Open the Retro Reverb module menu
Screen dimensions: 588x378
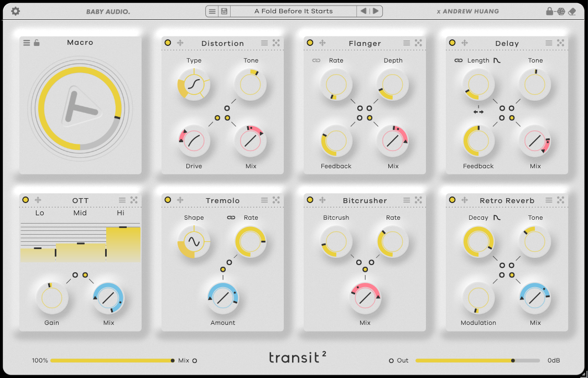(x=549, y=200)
